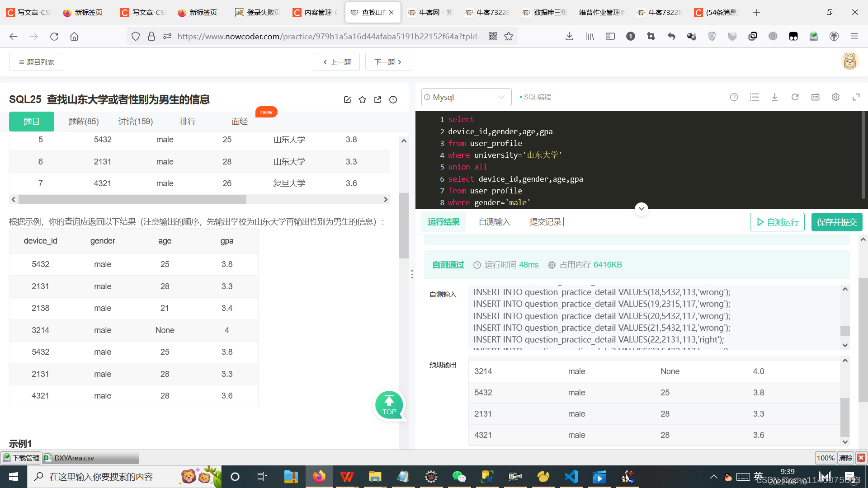This screenshot has width=868, height=488.
Task: Open new browser tab with plus button
Action: point(756,12)
